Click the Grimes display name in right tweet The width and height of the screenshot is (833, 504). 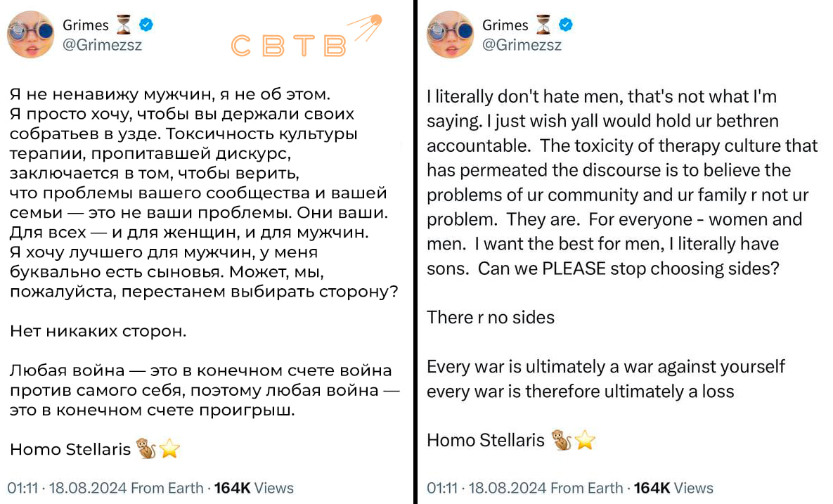(x=505, y=25)
